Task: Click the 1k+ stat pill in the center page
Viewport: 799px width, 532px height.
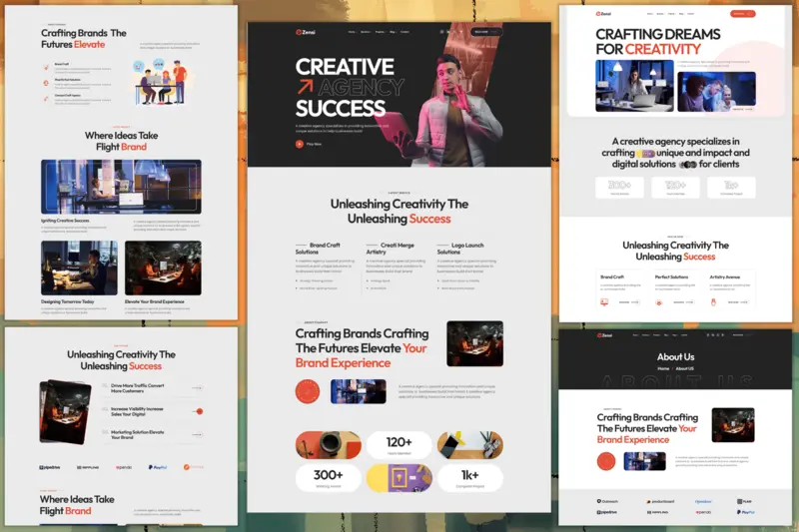Action: coord(469,478)
